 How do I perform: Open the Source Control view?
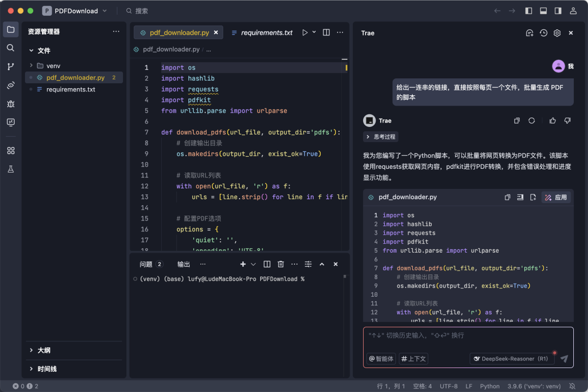11,67
